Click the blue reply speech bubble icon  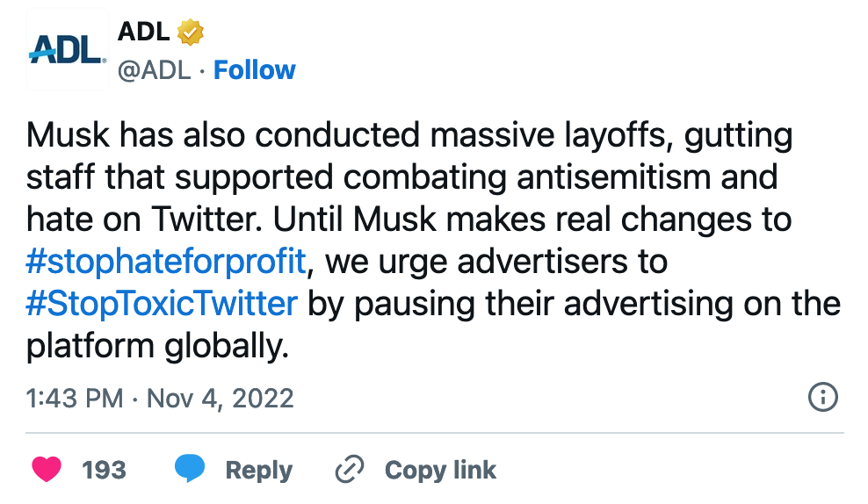point(189,470)
